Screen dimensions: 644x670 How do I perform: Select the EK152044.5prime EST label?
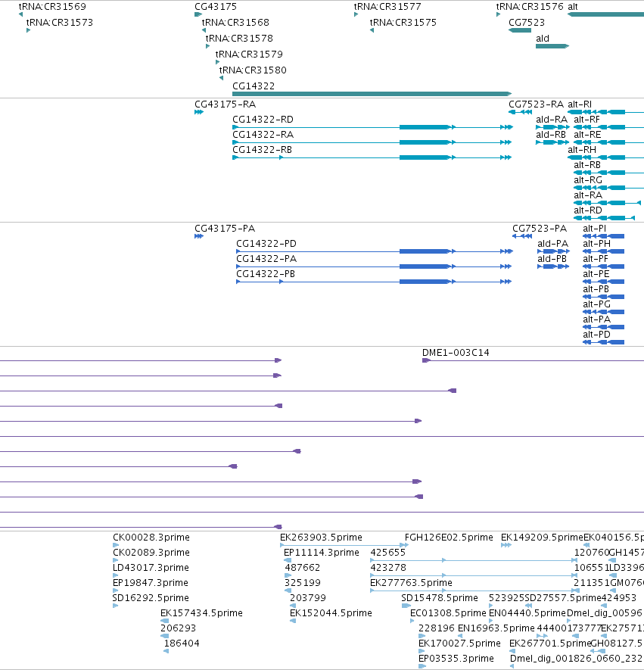click(x=331, y=613)
